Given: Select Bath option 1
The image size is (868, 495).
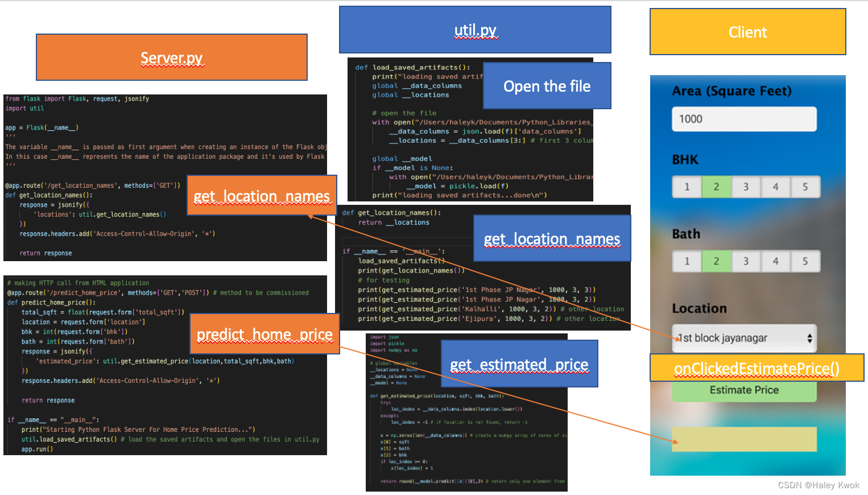Looking at the screenshot, I should tap(687, 261).
